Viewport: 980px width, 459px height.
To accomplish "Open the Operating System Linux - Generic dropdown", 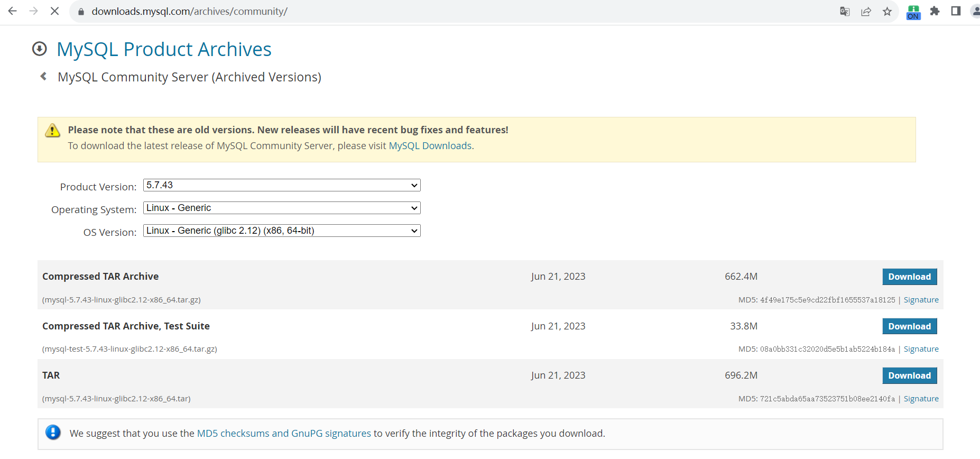I will coord(282,208).
